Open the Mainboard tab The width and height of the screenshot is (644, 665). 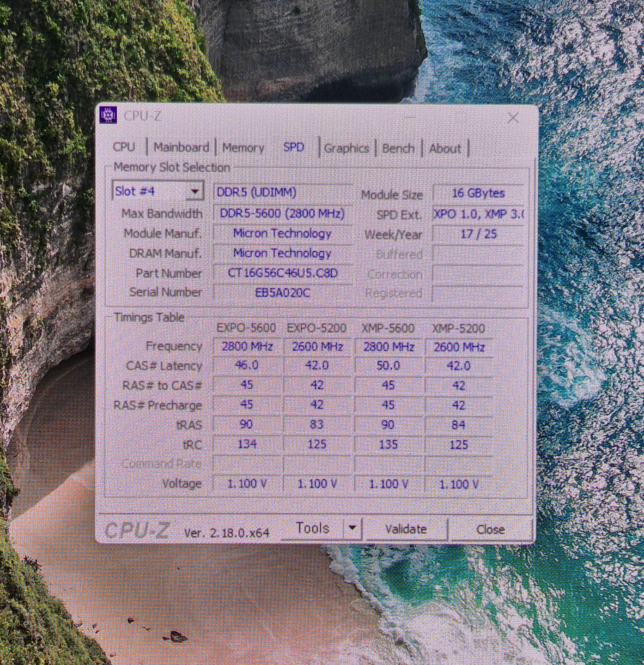[181, 147]
